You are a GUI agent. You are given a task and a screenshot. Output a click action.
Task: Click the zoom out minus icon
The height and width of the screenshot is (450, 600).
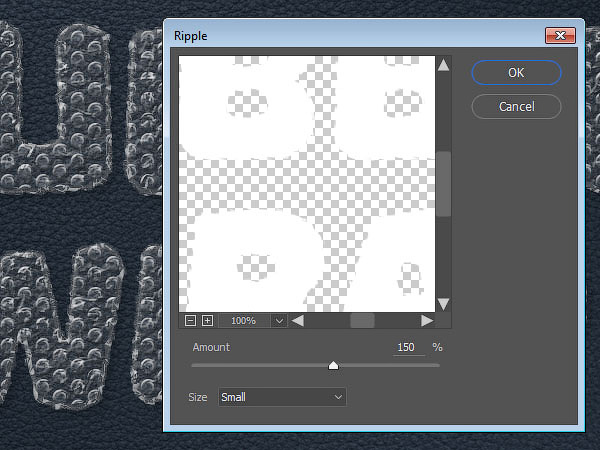pyautogui.click(x=190, y=320)
